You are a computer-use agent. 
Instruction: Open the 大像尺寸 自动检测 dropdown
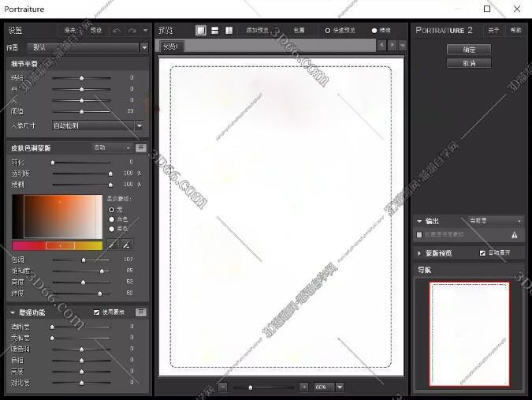[x=139, y=125]
